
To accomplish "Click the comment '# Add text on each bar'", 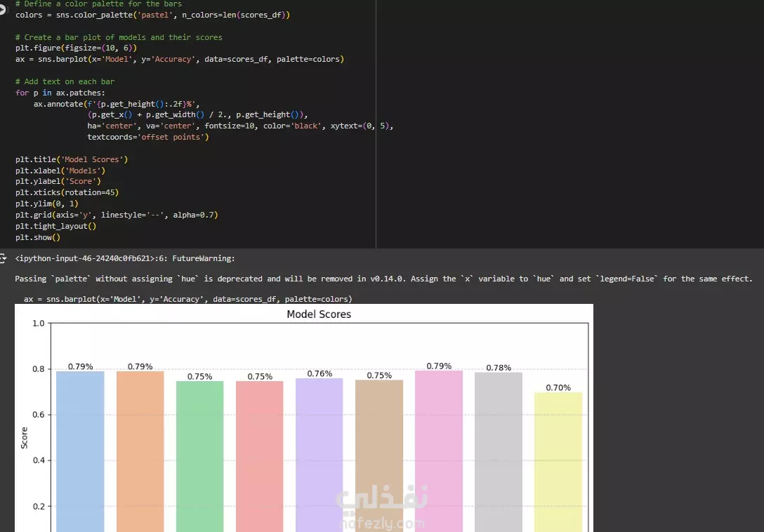I will (65, 81).
